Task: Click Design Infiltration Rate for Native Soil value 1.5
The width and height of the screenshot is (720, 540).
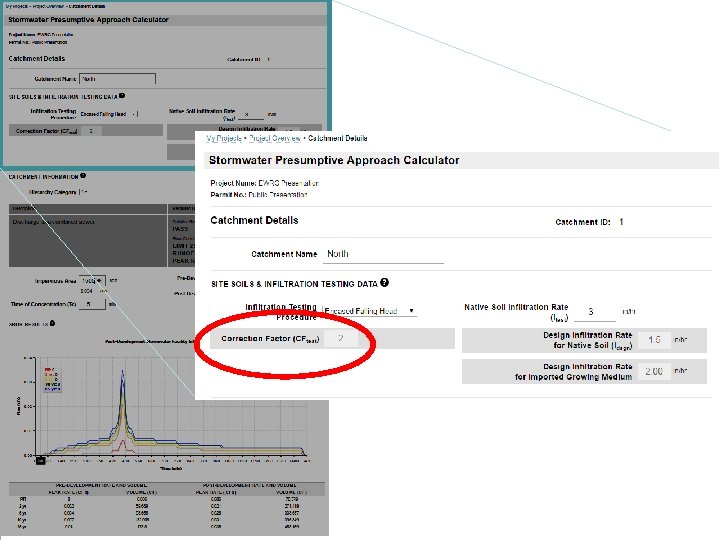Action: [x=654, y=340]
